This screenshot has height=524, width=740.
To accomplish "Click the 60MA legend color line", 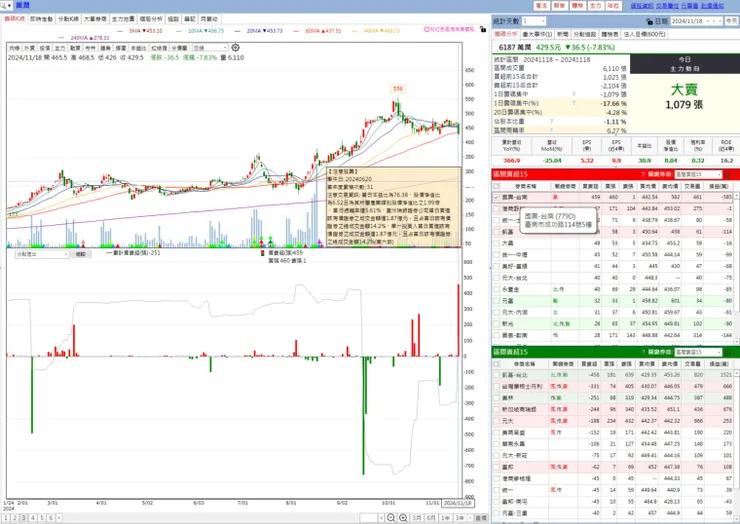I will click(296, 31).
